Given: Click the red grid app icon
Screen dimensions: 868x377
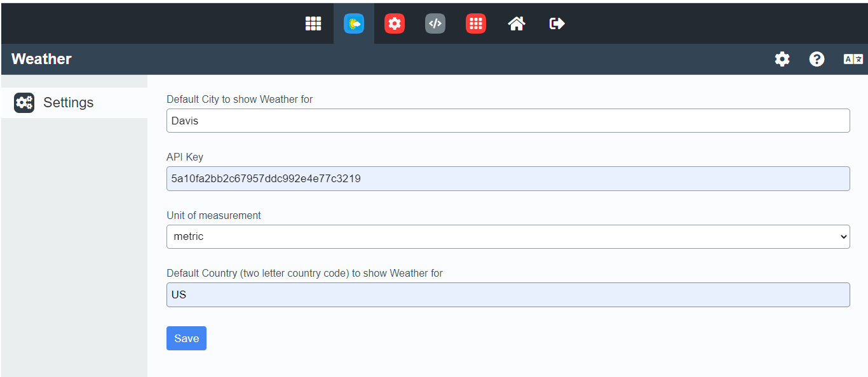Looking at the screenshot, I should [x=476, y=23].
